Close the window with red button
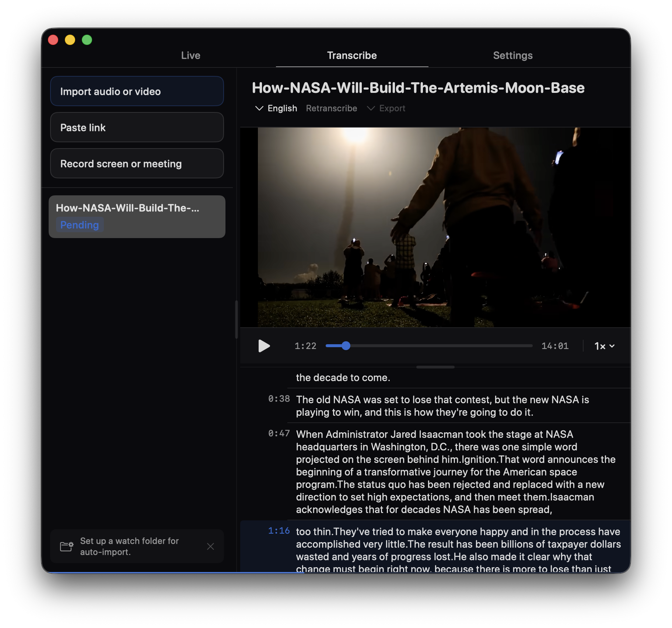The height and width of the screenshot is (628, 672). coord(53,39)
